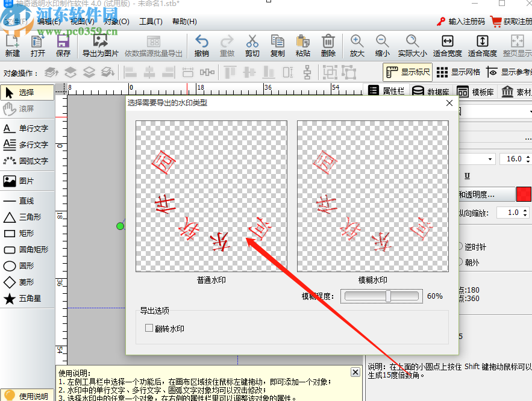Screen dimensions: 532x401
Task: Click the Undo (撤销) icon
Action: coord(202,46)
